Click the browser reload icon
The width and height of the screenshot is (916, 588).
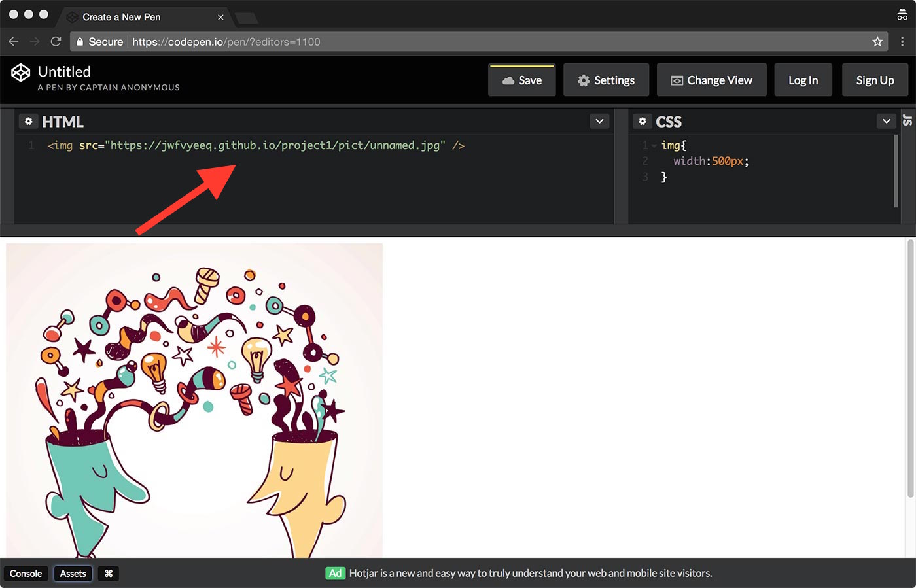(56, 42)
